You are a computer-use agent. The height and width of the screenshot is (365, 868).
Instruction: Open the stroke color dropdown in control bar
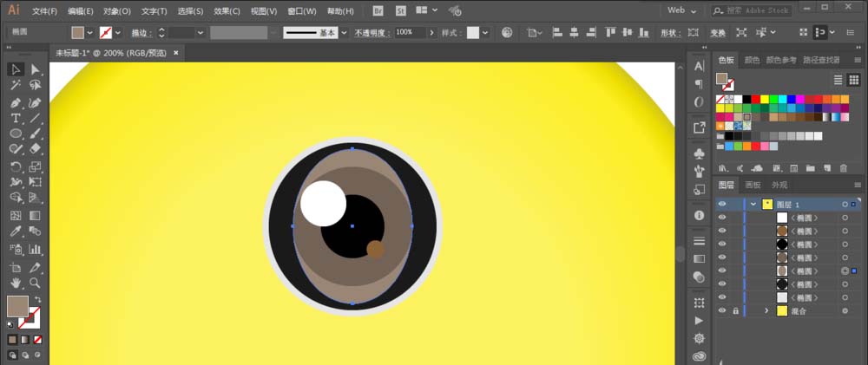[x=117, y=33]
